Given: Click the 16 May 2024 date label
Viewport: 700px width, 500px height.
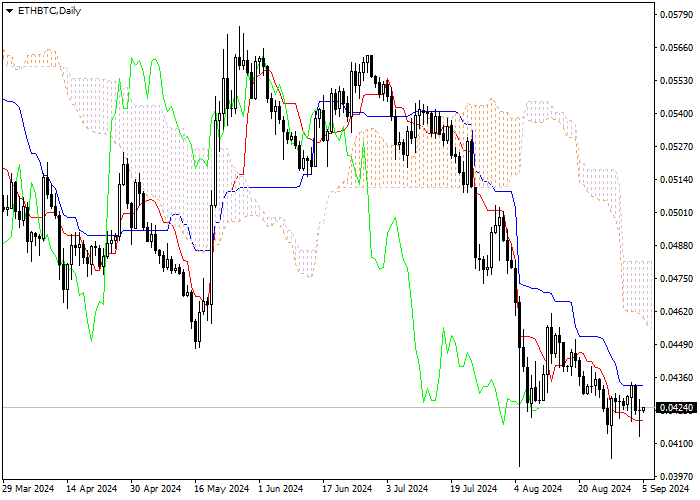Looking at the screenshot, I should click(222, 489).
